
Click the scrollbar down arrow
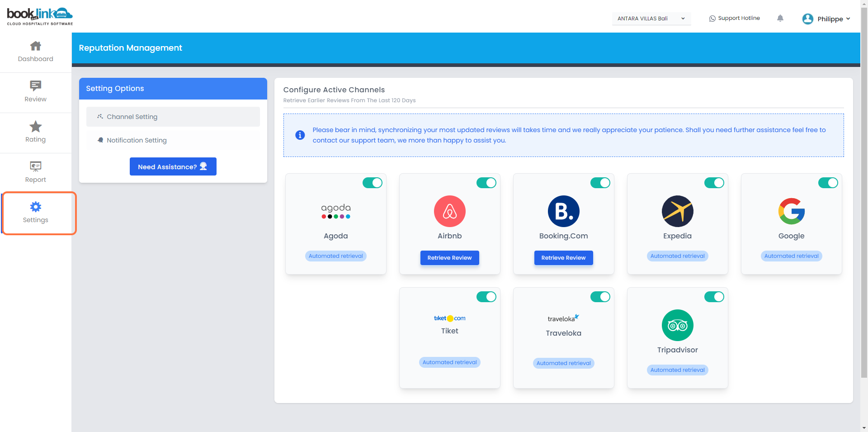click(x=864, y=428)
